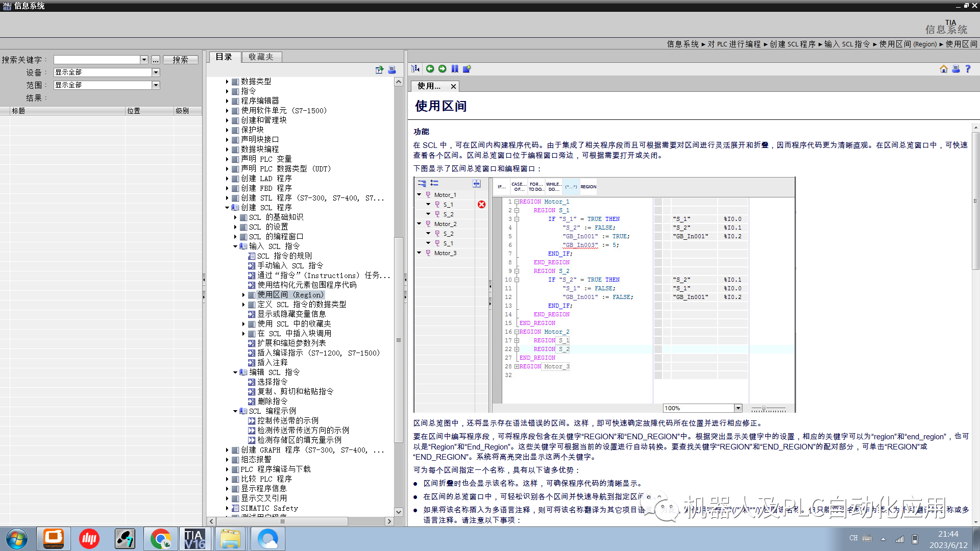Open TIA V16 from the taskbar
Image resolution: width=980 pixels, height=551 pixels.
click(x=194, y=539)
